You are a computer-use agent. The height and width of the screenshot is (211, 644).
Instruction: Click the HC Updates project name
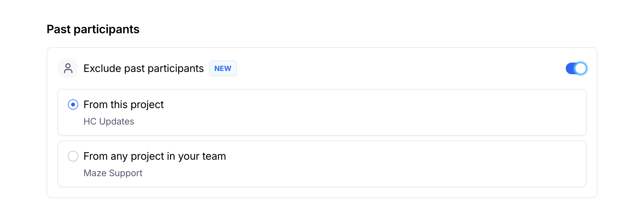[x=109, y=121]
